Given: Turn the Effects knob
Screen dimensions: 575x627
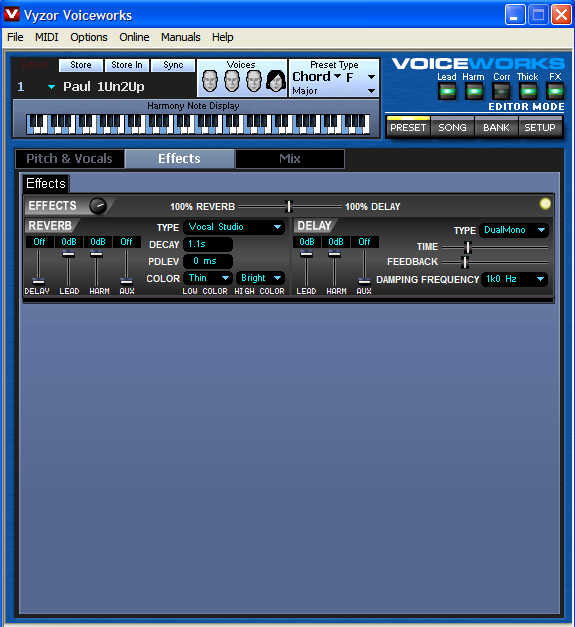Looking at the screenshot, I should point(98,206).
